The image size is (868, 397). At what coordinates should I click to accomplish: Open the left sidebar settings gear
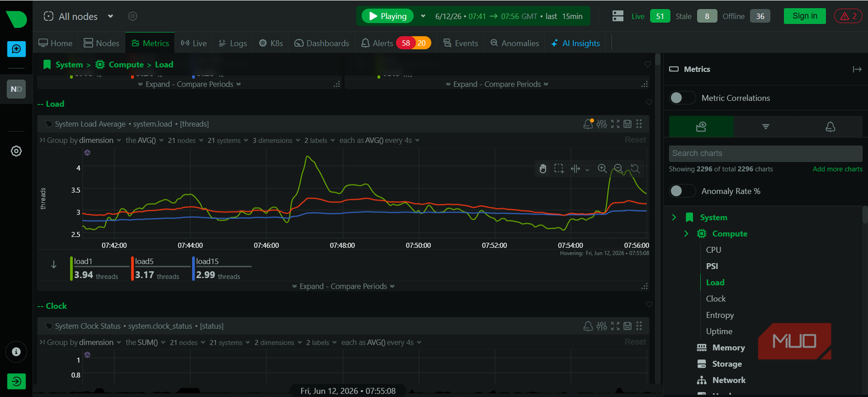click(16, 151)
